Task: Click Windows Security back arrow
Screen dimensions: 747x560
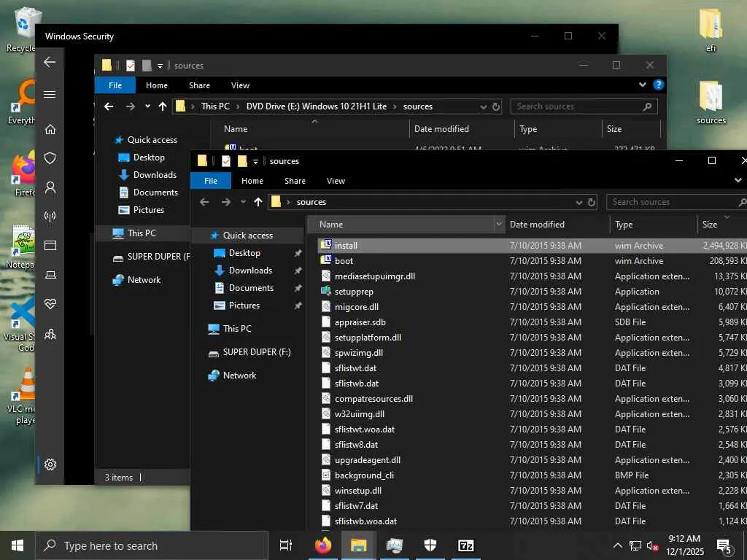Action: pos(50,62)
